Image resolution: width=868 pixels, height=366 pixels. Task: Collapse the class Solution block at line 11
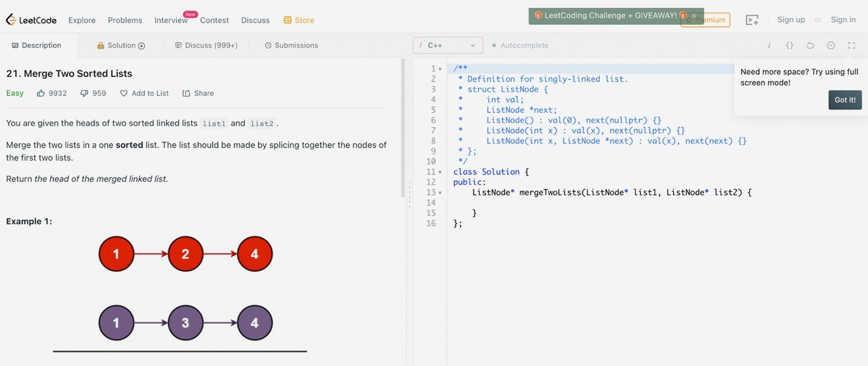pos(440,172)
